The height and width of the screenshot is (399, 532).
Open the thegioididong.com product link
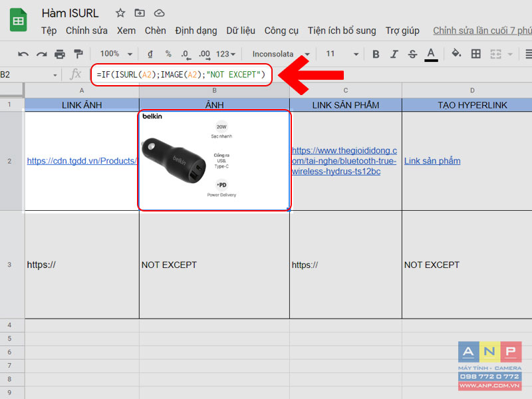(344, 161)
